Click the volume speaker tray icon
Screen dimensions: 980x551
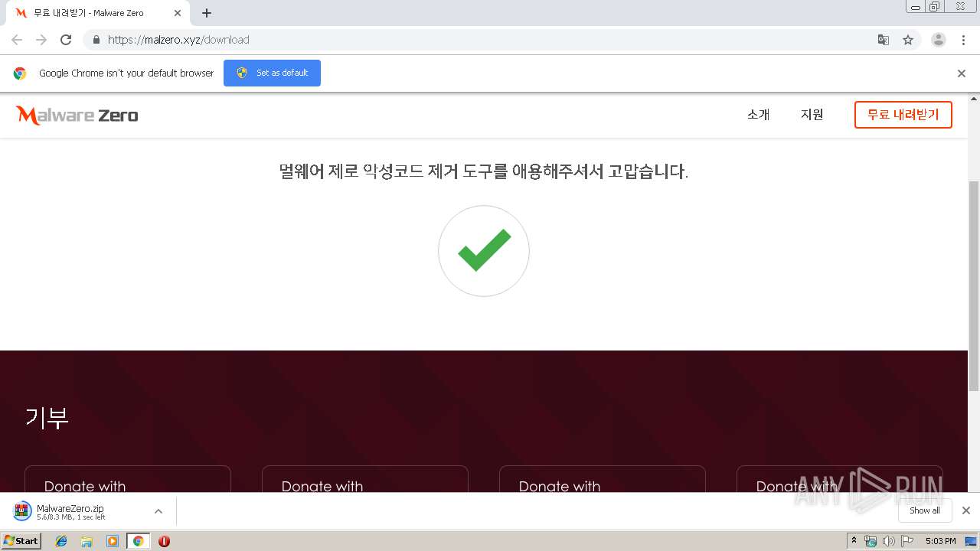click(x=888, y=541)
